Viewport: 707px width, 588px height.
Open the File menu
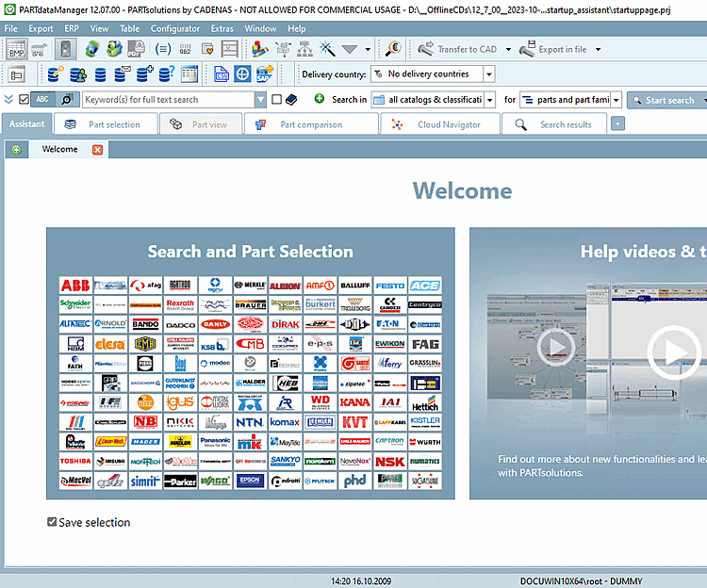[10, 28]
